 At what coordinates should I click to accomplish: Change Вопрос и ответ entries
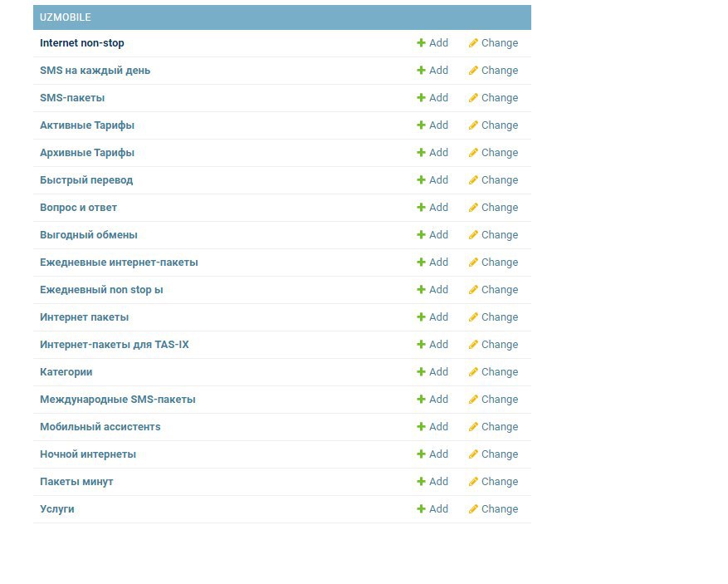pos(493,207)
